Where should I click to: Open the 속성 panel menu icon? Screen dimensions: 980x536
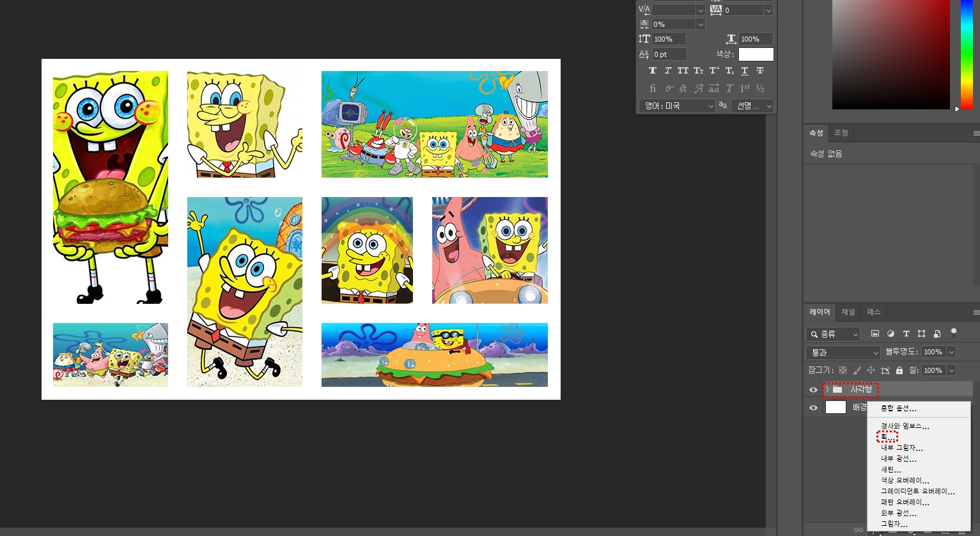click(x=976, y=133)
